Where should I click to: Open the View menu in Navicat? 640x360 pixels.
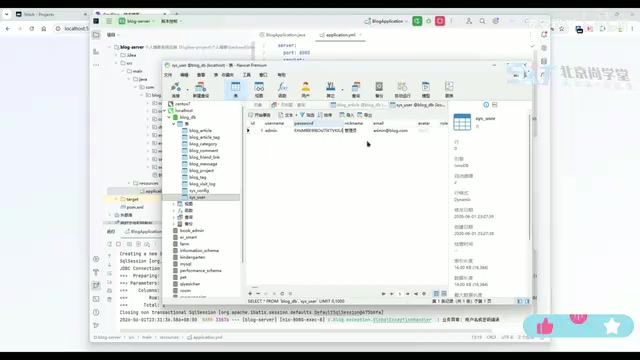(x=201, y=75)
